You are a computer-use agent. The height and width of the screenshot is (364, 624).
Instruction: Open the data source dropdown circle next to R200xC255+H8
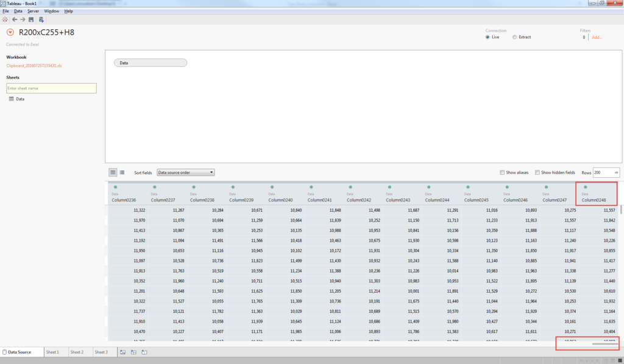coord(10,33)
